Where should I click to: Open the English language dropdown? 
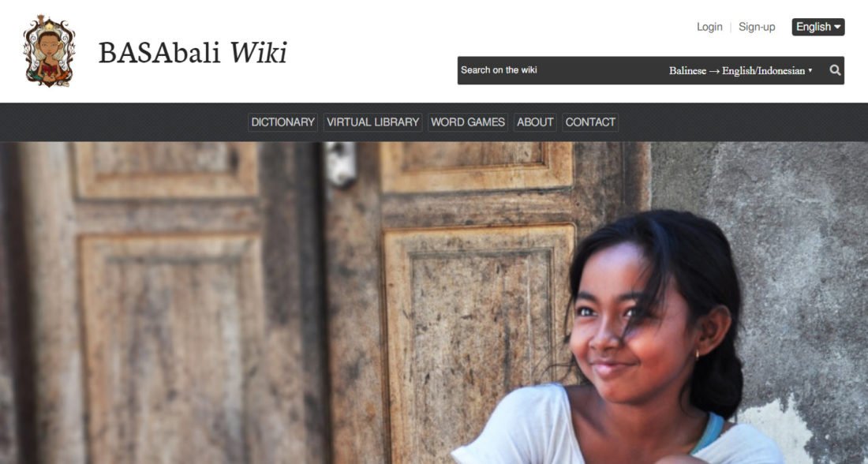(817, 27)
